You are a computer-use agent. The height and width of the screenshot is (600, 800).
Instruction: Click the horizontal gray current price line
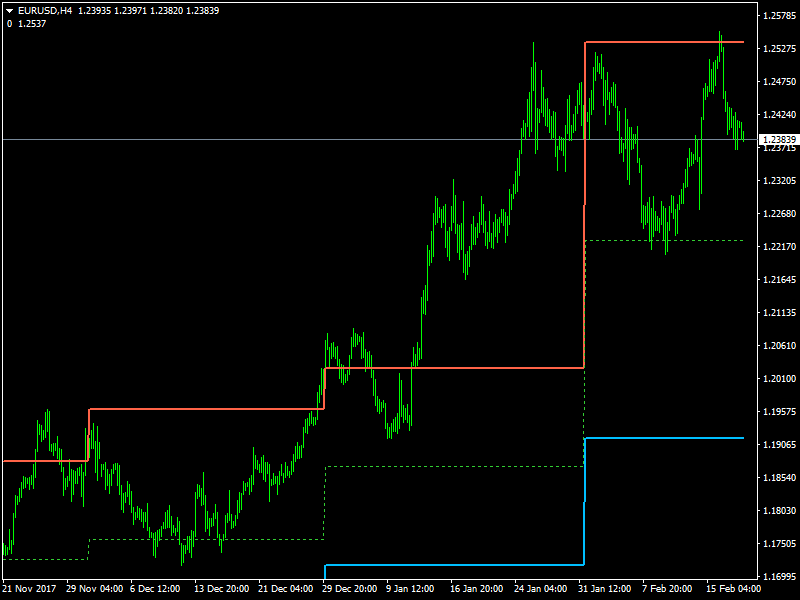point(250,139)
